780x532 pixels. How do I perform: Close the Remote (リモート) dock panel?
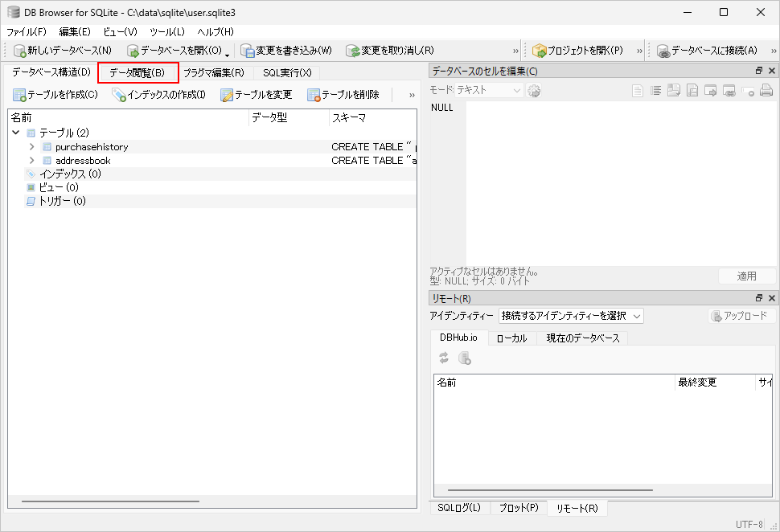[771, 298]
